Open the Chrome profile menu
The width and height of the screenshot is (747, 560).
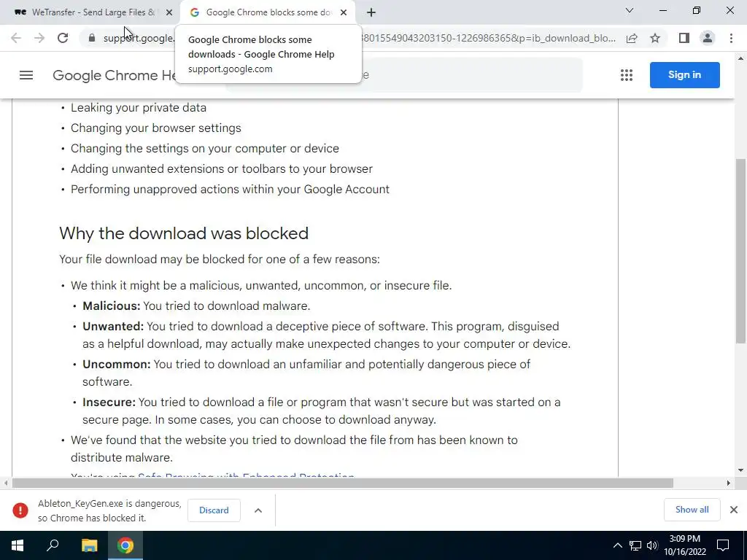(708, 38)
